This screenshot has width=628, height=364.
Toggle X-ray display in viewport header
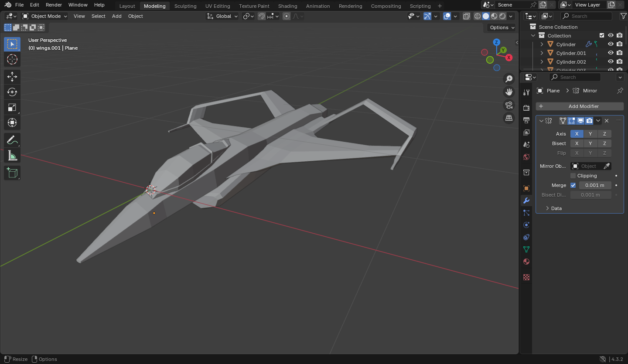click(467, 16)
